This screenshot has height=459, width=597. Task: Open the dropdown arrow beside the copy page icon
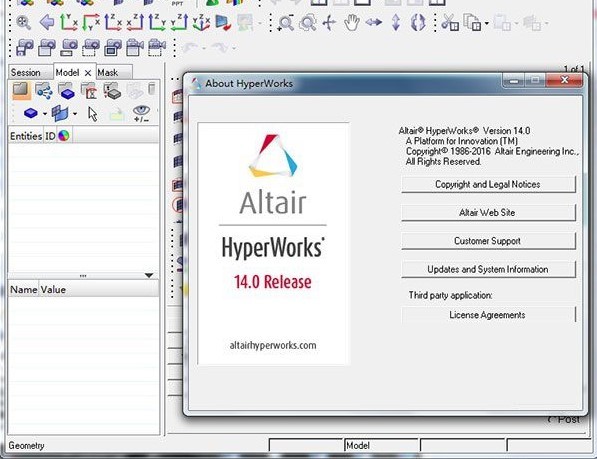(487, 24)
